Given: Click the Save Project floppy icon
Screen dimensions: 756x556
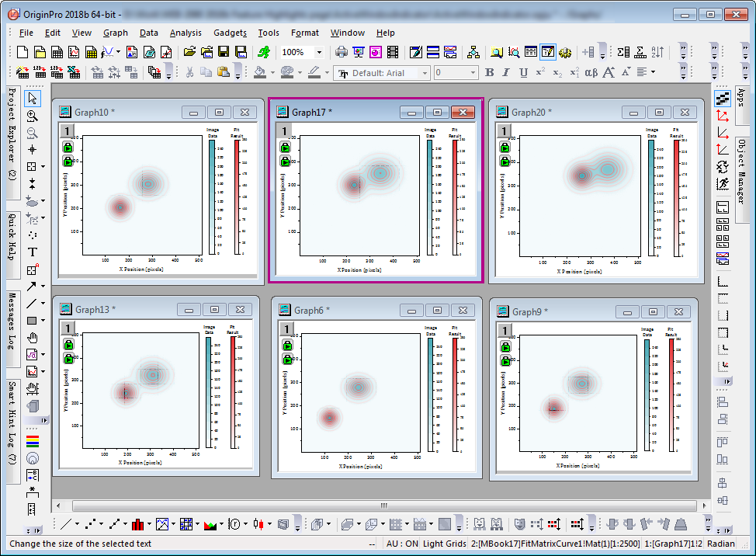Looking at the screenshot, I should coord(224,52).
